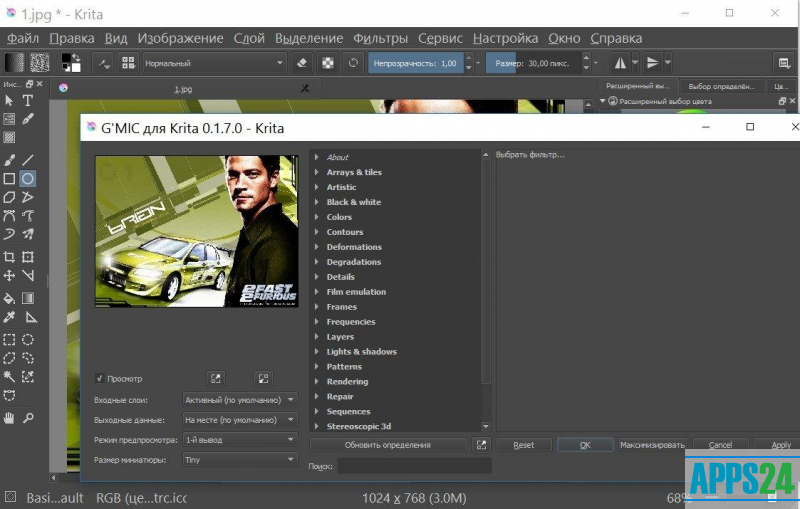Screen dimensions: 800x509
Task: Toggle horizontal mirror mode button
Action: [x=619, y=63]
